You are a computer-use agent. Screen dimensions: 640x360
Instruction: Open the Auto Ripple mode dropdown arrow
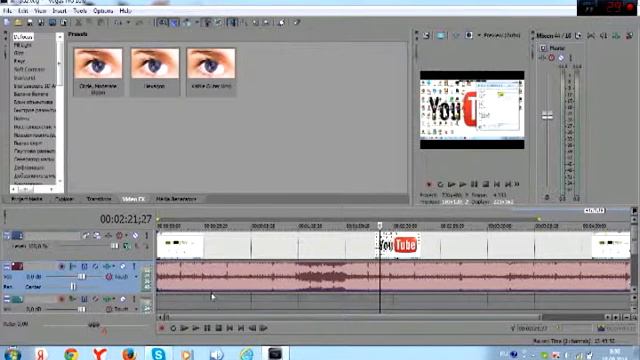(197, 22)
